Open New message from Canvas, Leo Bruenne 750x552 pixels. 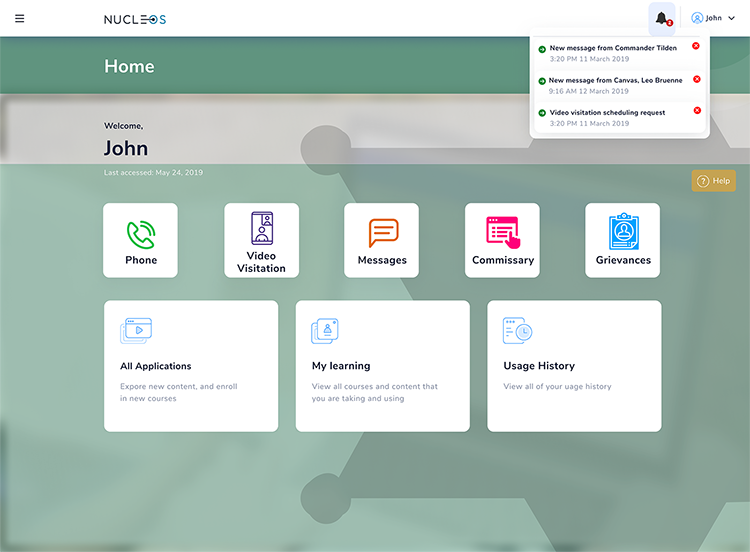coord(616,80)
